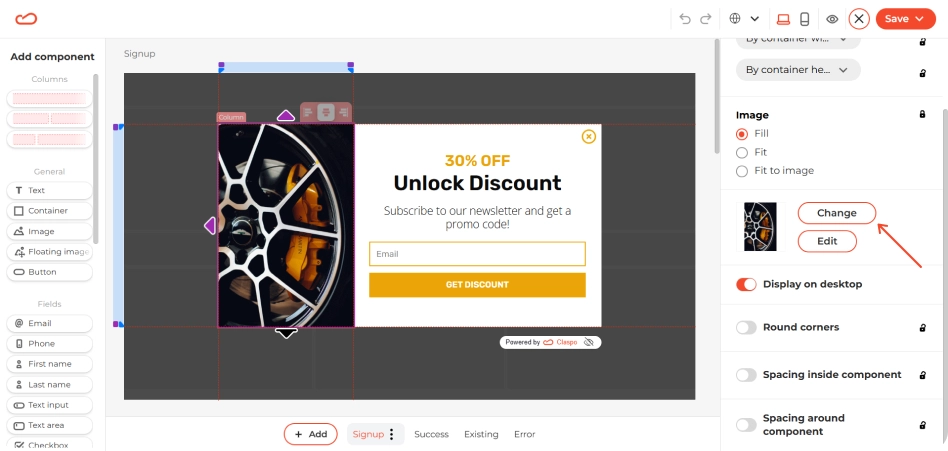Close the popup with yellow X icon

[x=588, y=137]
